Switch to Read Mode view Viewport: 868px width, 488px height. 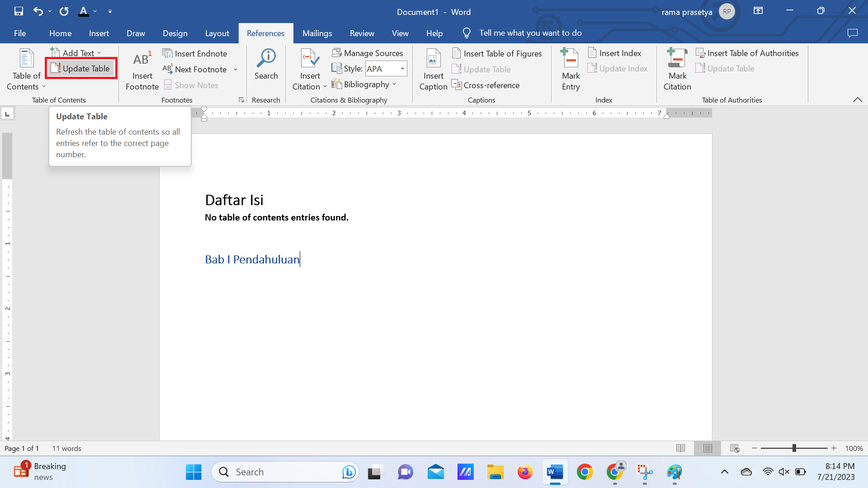(680, 448)
